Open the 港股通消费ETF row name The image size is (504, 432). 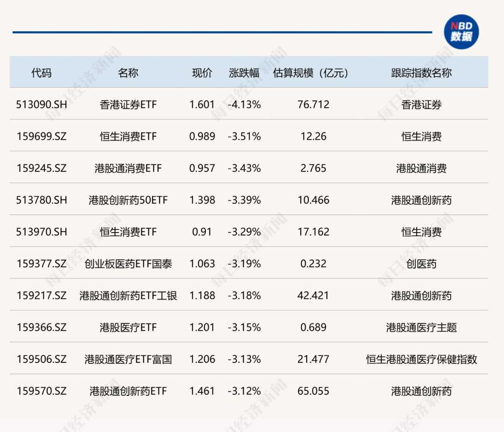128,168
